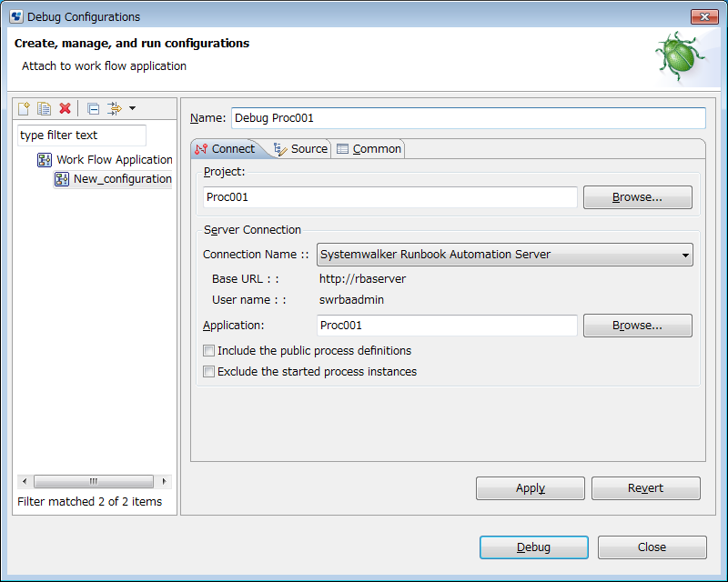Click the Collapse All icon
728x582 pixels.
94,108
